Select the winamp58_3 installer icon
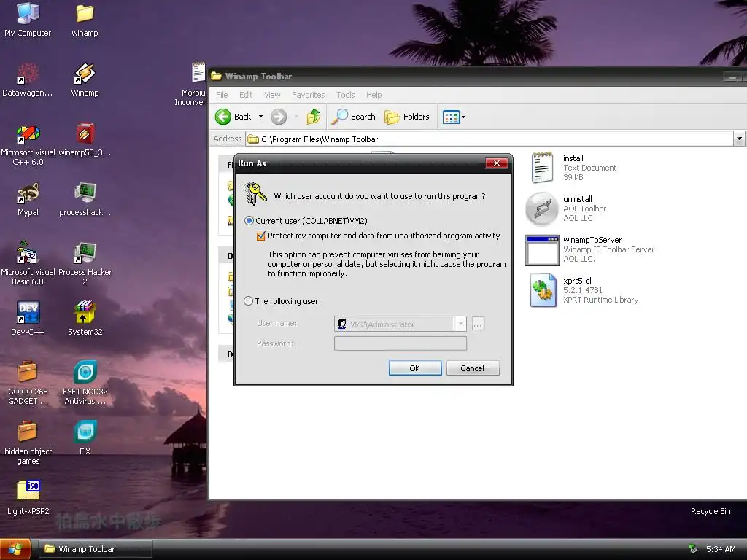Image resolution: width=747 pixels, height=560 pixels. pyautogui.click(x=85, y=141)
